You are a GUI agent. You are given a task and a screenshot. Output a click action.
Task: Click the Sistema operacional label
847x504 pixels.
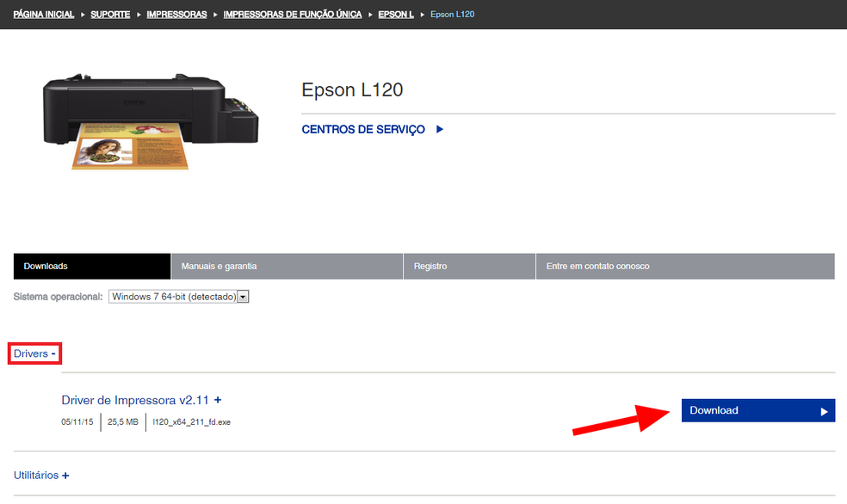(x=58, y=297)
